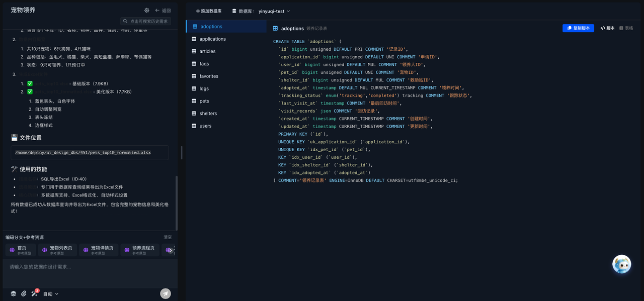644x301 pixels.
Task: Open the magic wand skills icon
Action: (34, 293)
